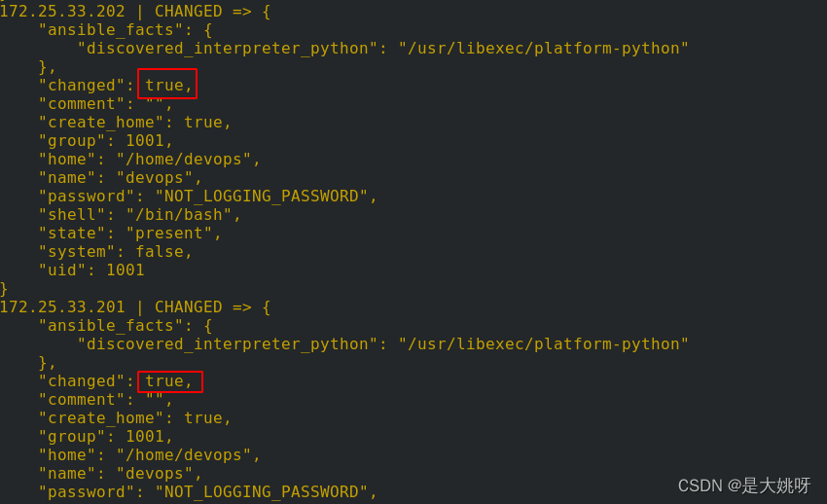Click second "discovered_interpreter_python" key

[x=228, y=344]
